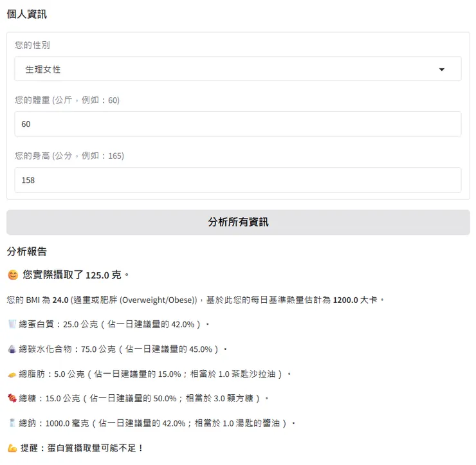Click the smiling face emoji icon

[x=13, y=275]
